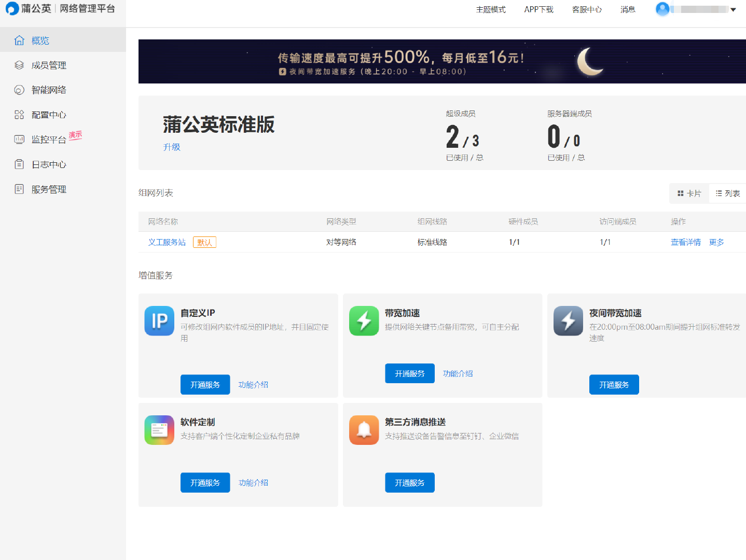Click the 演示 badge on 监控平台
Viewport: 746px width, 560px height.
[x=75, y=135]
